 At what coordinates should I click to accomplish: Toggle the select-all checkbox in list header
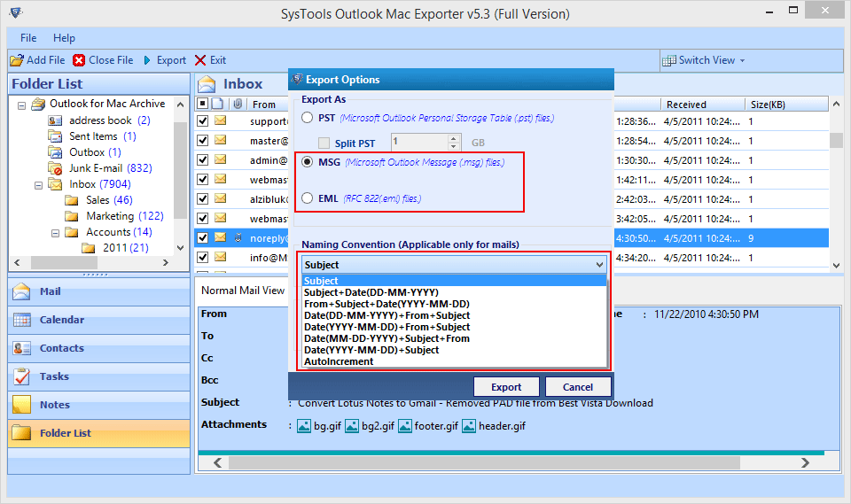click(x=202, y=104)
